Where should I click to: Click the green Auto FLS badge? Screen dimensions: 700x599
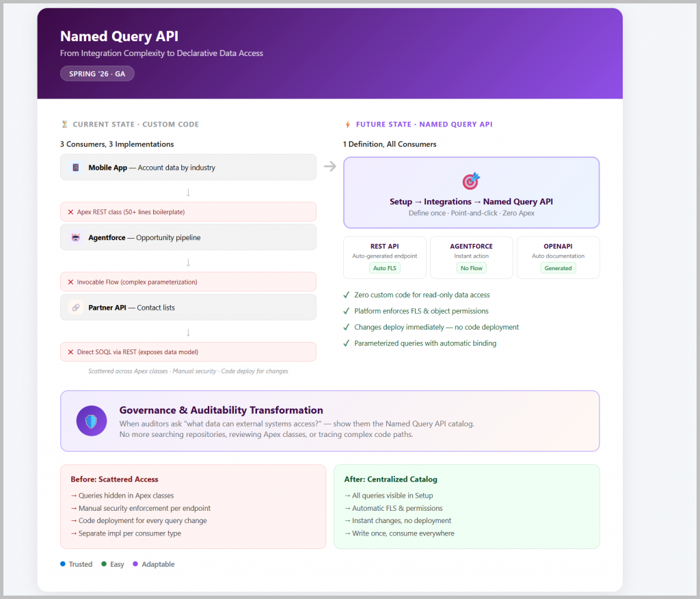[384, 268]
